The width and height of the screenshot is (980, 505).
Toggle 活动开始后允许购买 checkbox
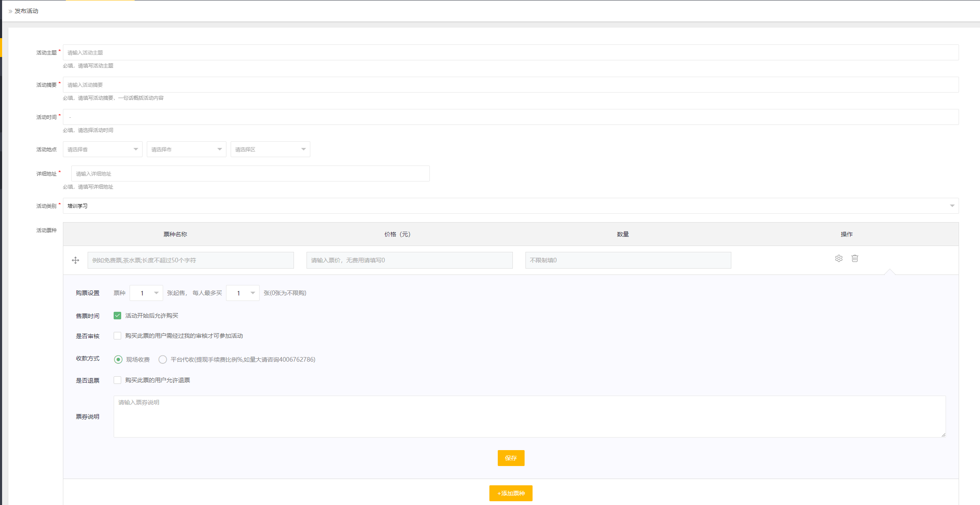[117, 316]
